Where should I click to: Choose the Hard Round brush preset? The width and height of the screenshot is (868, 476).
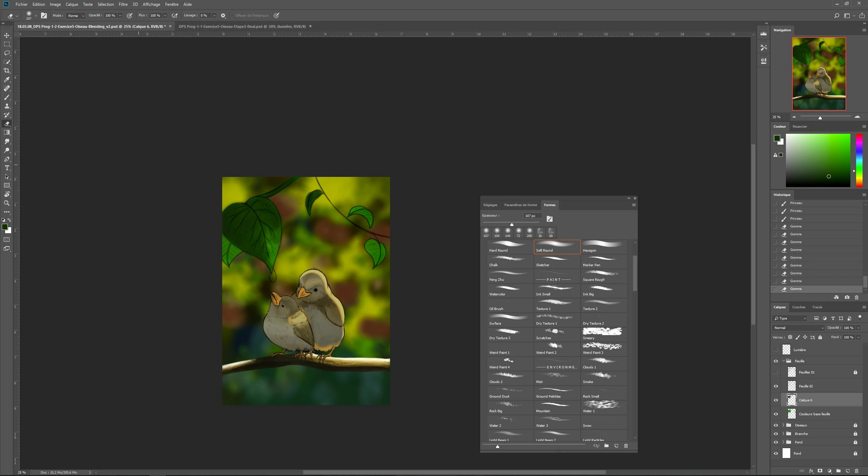click(509, 247)
